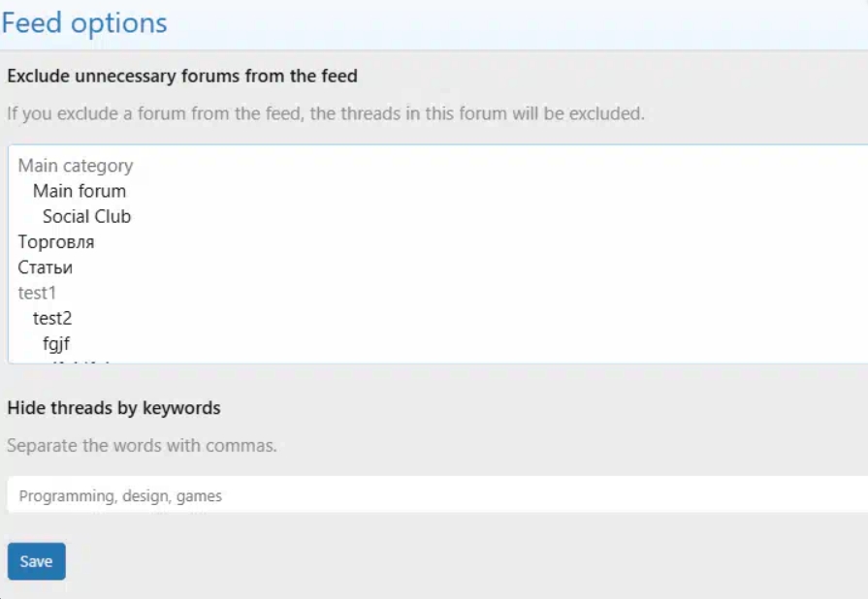This screenshot has height=599, width=868.
Task: Click the 'Separate the words with commas' hint
Action: (142, 446)
